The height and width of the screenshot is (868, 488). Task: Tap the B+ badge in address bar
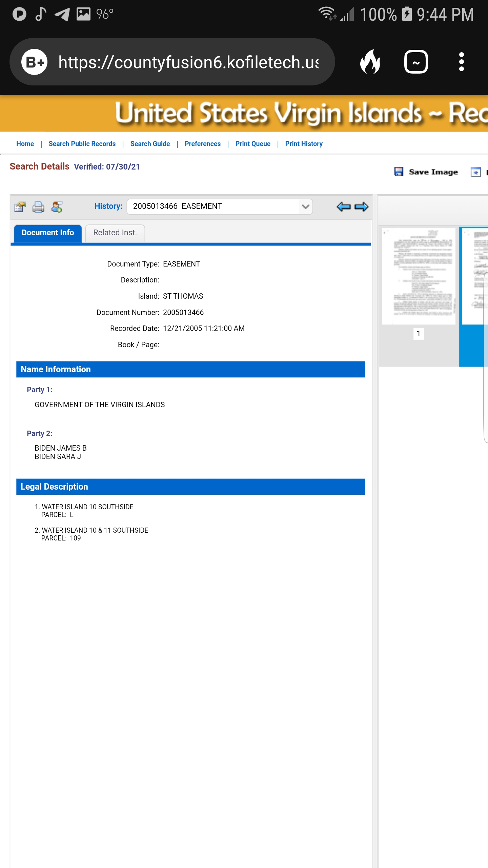(34, 62)
